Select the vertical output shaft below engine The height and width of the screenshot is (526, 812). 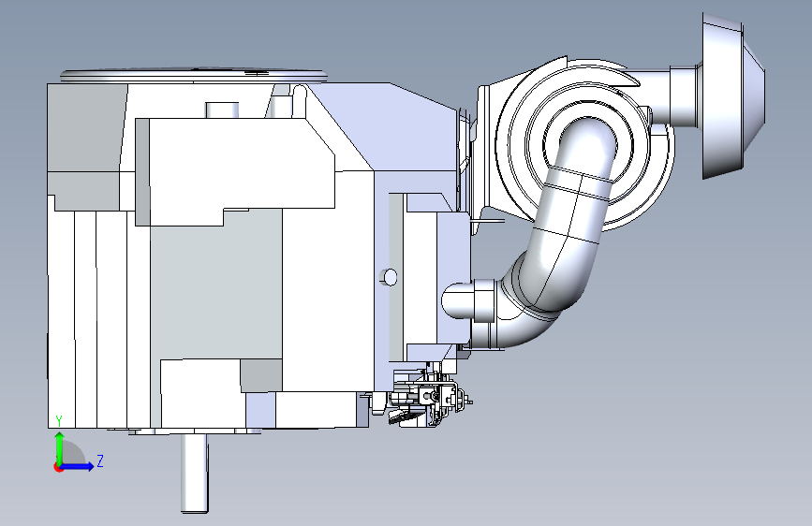click(194, 473)
